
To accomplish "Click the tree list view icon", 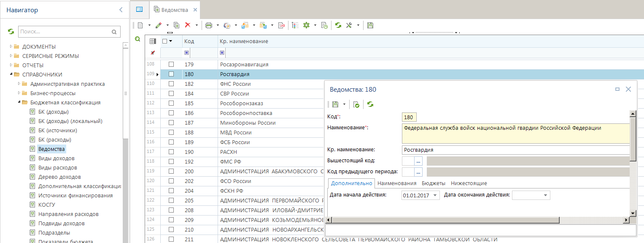I will point(295,25).
